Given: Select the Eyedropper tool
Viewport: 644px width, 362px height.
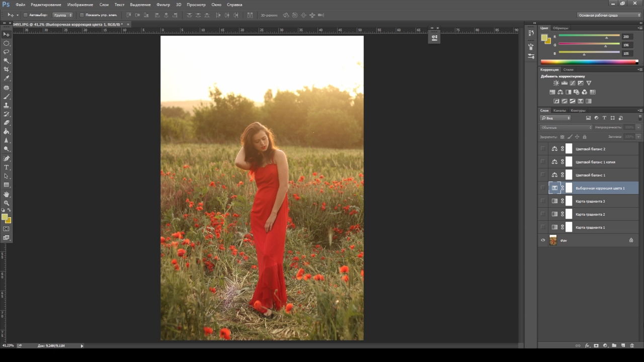Looking at the screenshot, I should point(7,78).
